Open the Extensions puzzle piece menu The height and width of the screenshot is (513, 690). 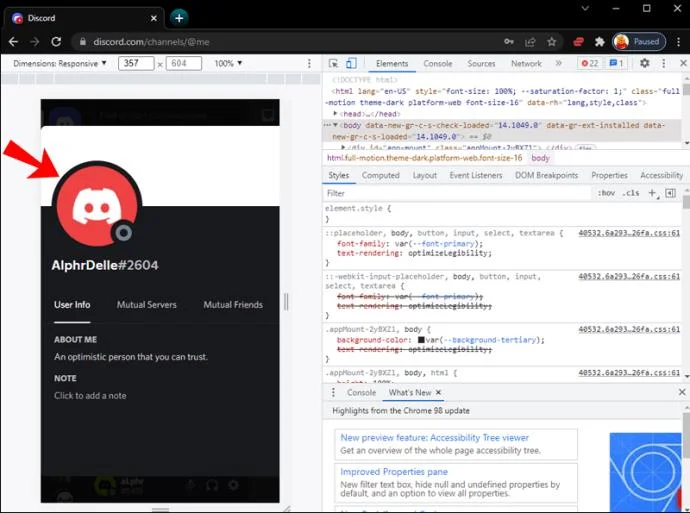(599, 42)
